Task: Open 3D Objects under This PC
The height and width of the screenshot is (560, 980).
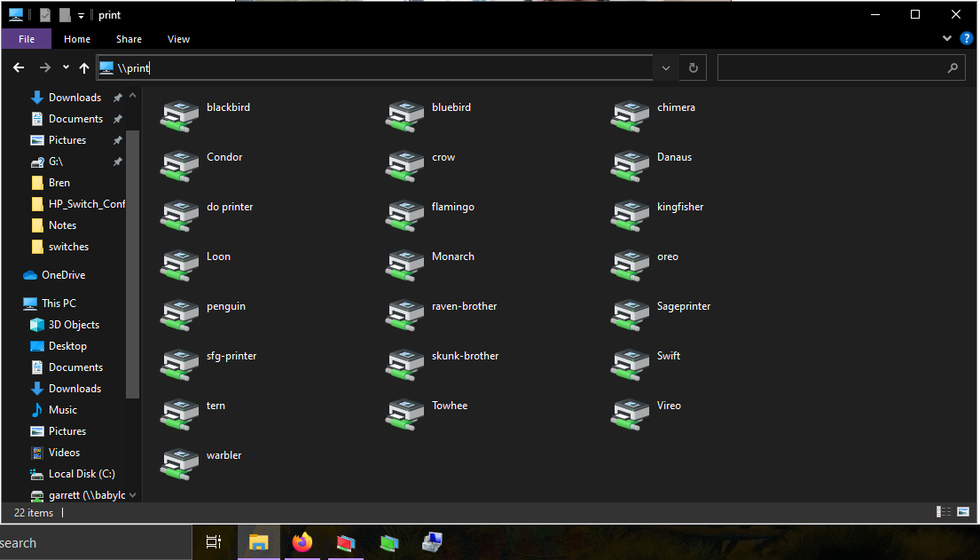Action: point(74,324)
